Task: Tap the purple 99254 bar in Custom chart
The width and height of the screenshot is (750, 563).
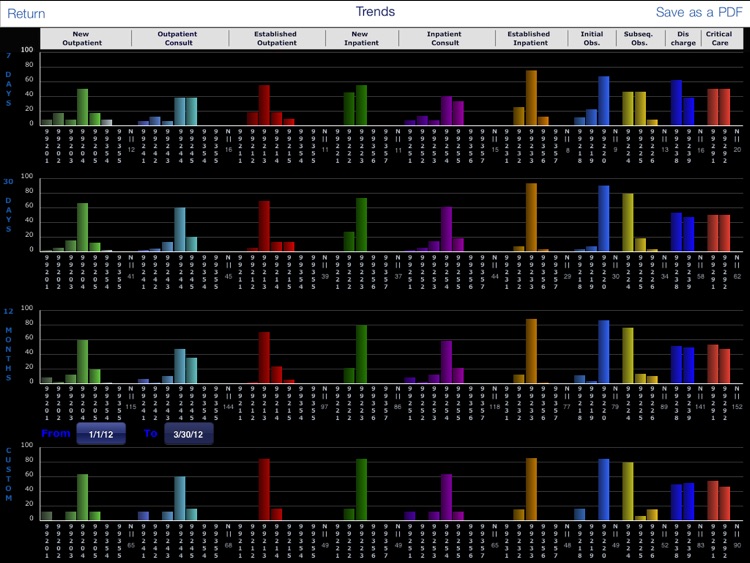Action: (446, 497)
